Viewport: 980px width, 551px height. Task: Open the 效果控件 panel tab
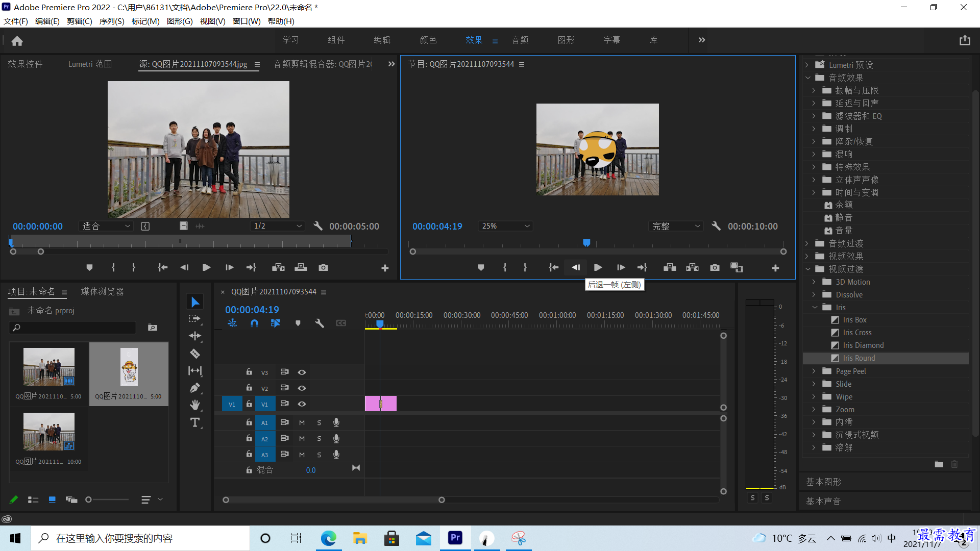pyautogui.click(x=25, y=64)
